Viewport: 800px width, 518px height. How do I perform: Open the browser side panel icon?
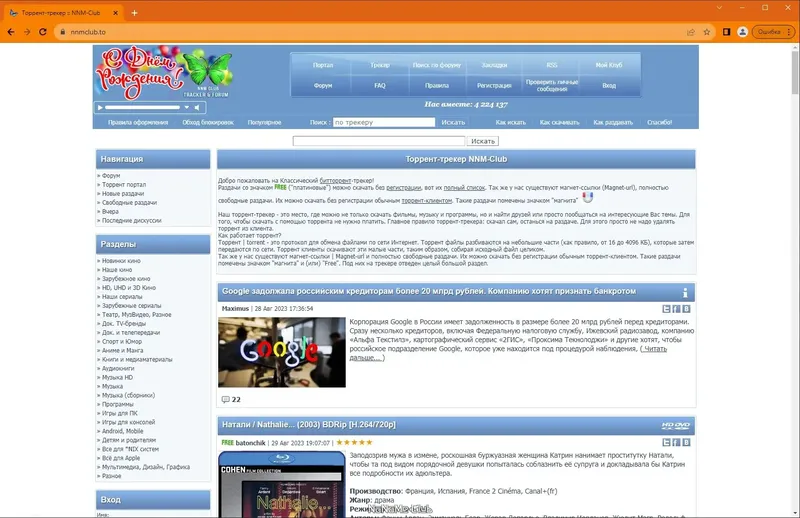(727, 32)
